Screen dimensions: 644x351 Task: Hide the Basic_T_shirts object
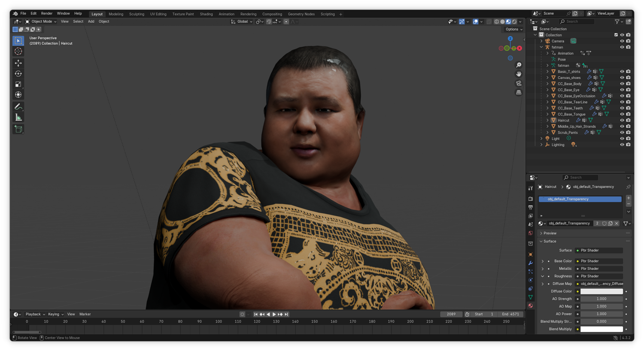(x=622, y=72)
